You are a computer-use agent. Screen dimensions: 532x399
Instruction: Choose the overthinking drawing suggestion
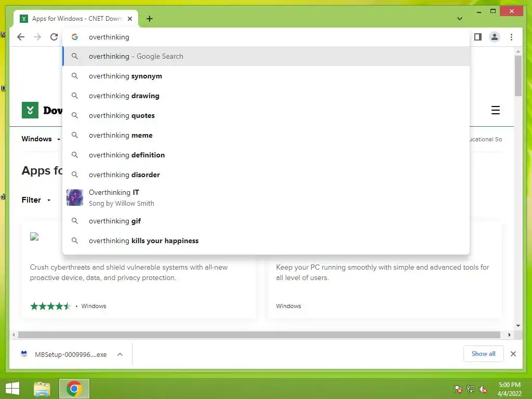(x=266, y=96)
